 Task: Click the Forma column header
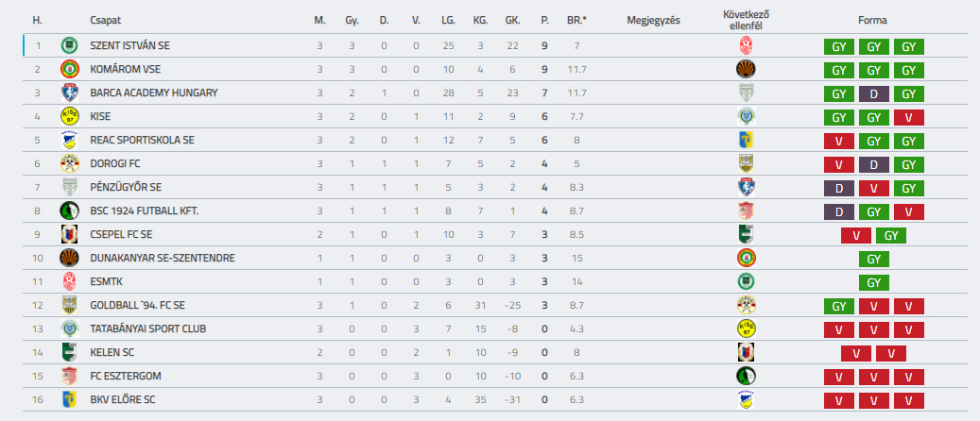872,20
